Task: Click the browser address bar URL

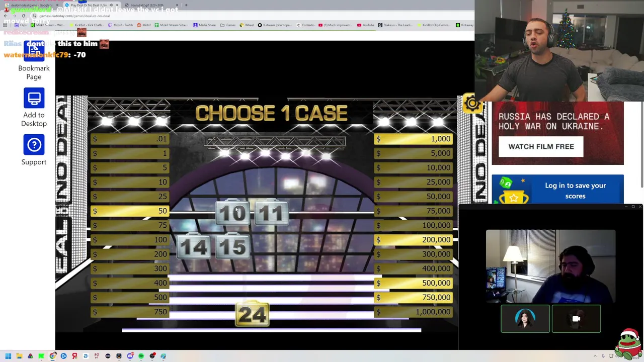Action: [74, 16]
